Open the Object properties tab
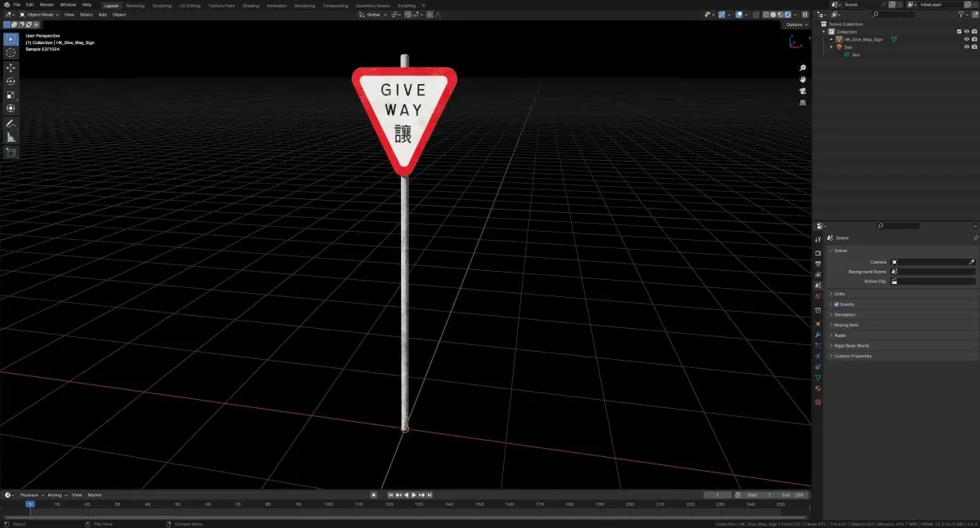Image resolution: width=980 pixels, height=528 pixels. coord(818,324)
